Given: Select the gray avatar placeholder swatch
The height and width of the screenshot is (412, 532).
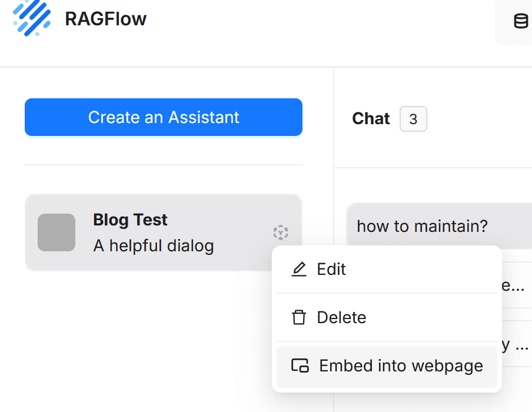Looking at the screenshot, I should pyautogui.click(x=56, y=232).
